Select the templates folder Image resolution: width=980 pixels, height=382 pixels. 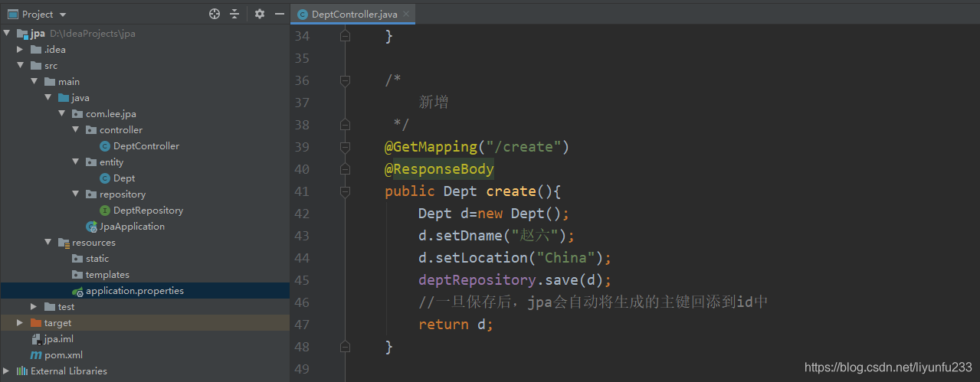click(x=107, y=275)
